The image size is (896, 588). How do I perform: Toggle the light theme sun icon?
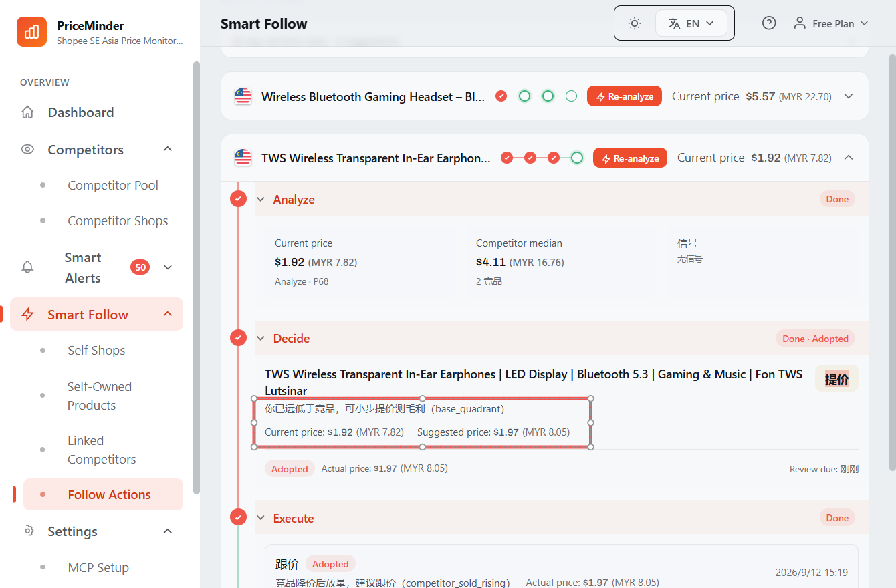pos(635,23)
